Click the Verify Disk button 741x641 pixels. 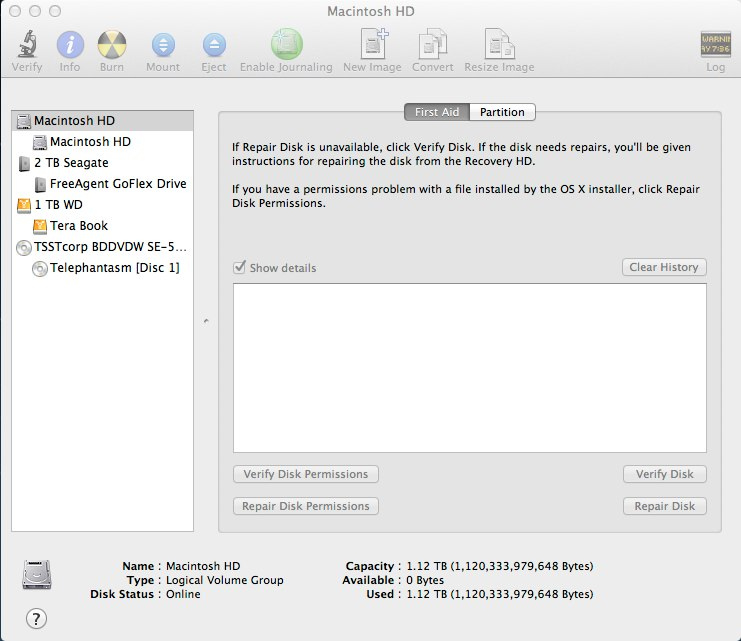point(665,474)
